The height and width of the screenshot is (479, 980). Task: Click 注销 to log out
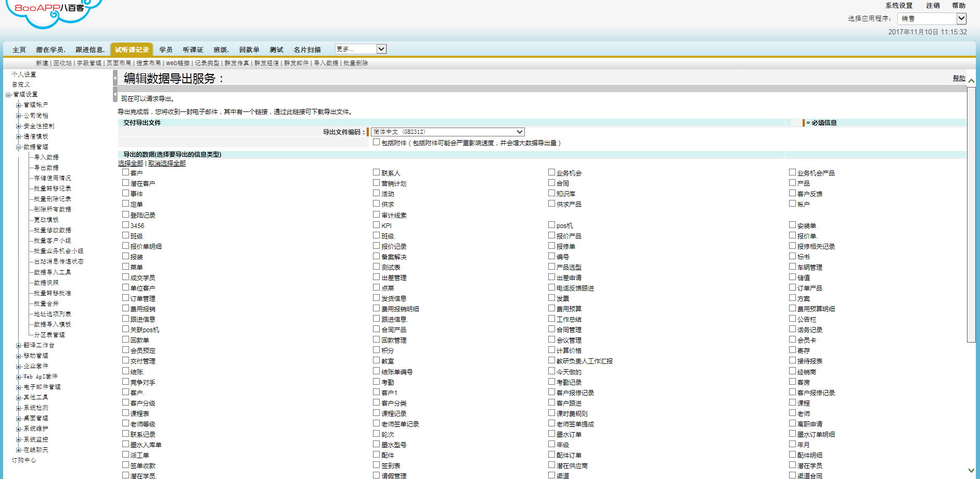(933, 6)
